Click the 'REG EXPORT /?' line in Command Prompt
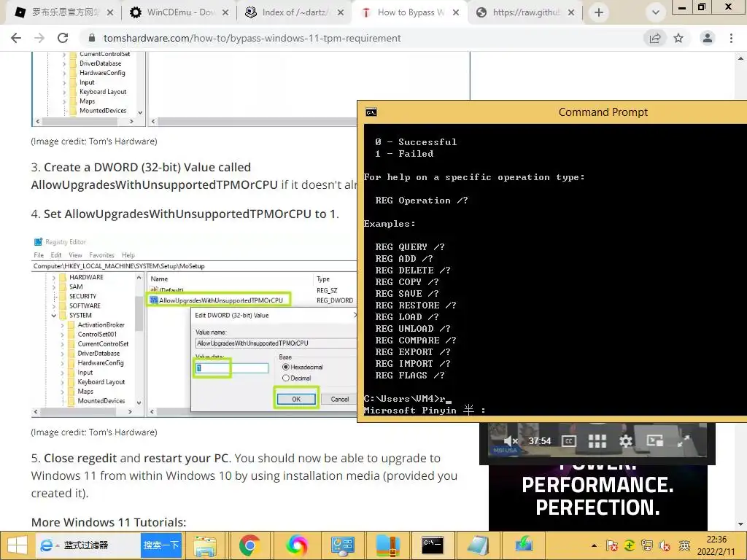 (x=413, y=352)
